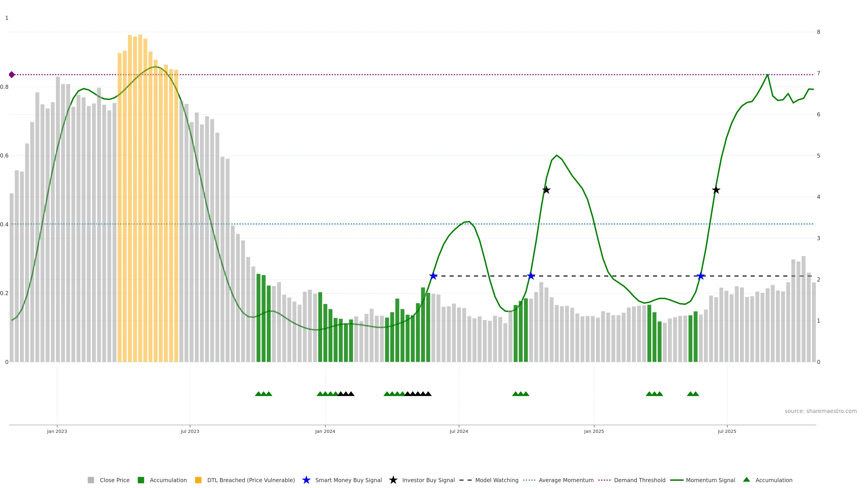This screenshot has width=868, height=488.
Task: Click the purple diamond Demand Threshold marker
Action: [12, 75]
